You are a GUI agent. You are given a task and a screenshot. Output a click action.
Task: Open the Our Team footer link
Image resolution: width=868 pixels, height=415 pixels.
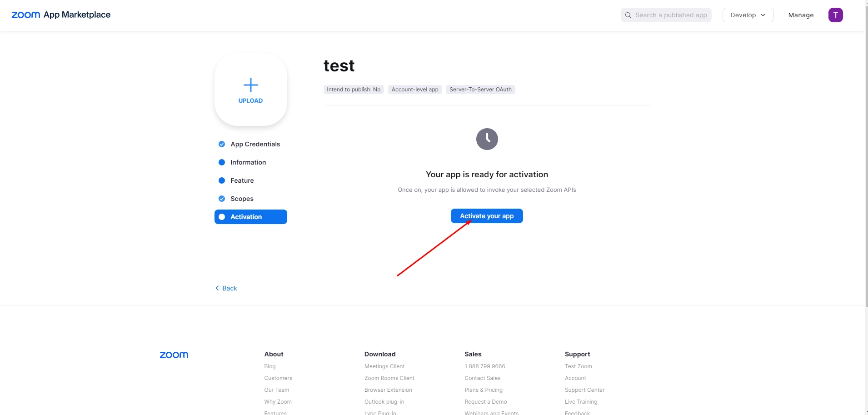pyautogui.click(x=277, y=390)
